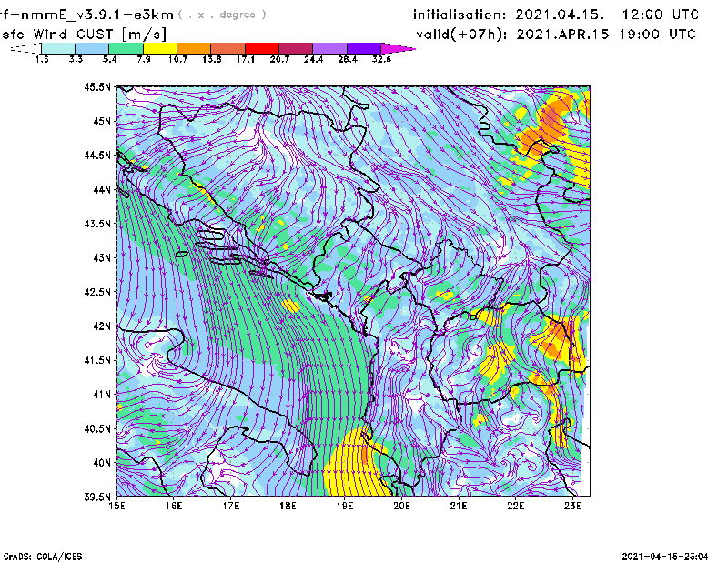
Task: Click the light purple 24.4–28.4 legend swatch
Action: pyautogui.click(x=329, y=48)
